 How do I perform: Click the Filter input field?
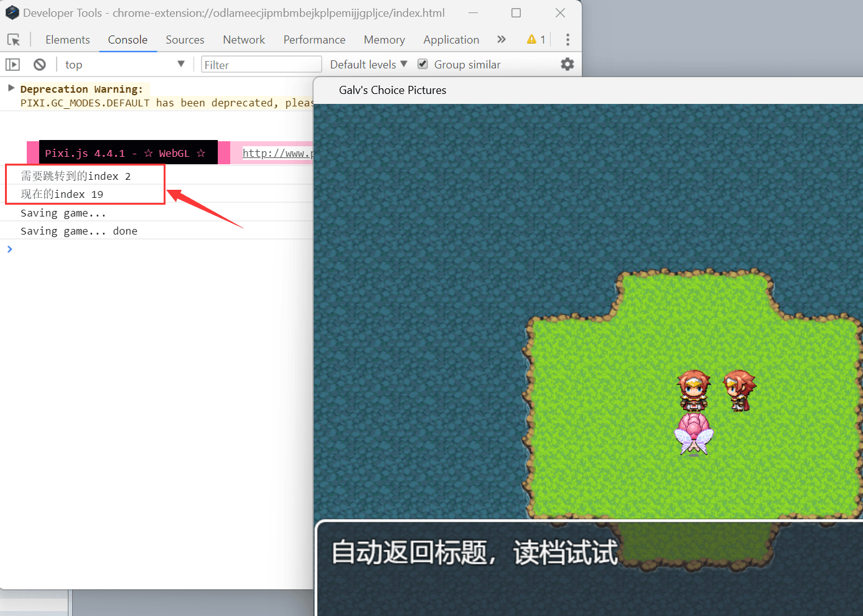pos(261,65)
